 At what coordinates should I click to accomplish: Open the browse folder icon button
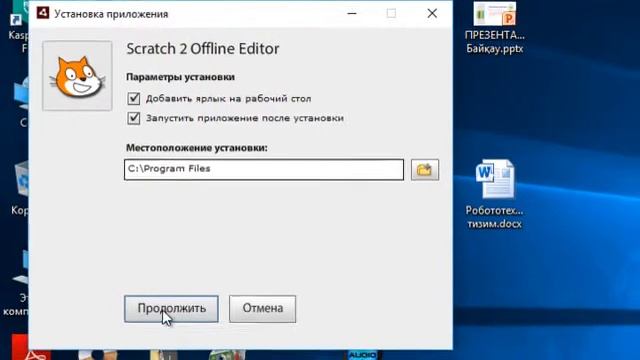(425, 169)
